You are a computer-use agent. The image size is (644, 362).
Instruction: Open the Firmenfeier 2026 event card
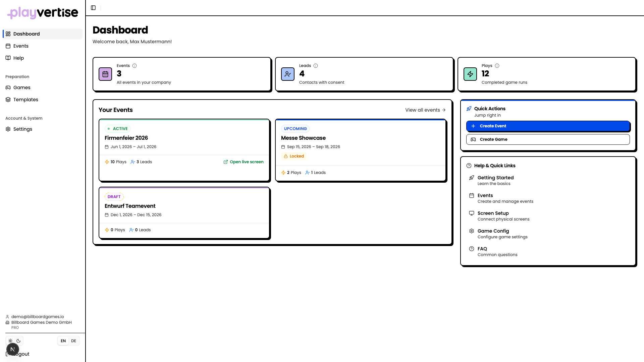click(184, 150)
